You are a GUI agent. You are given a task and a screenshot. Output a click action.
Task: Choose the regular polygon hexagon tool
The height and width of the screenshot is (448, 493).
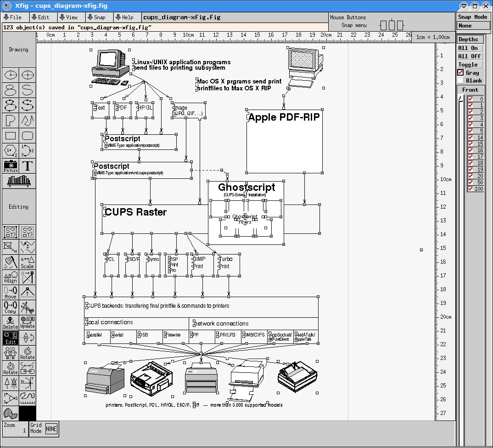11,150
